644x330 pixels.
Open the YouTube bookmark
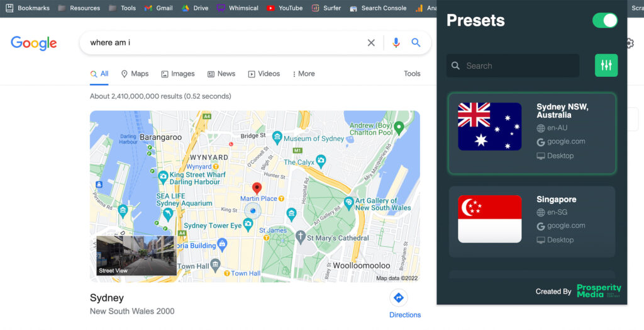[285, 8]
